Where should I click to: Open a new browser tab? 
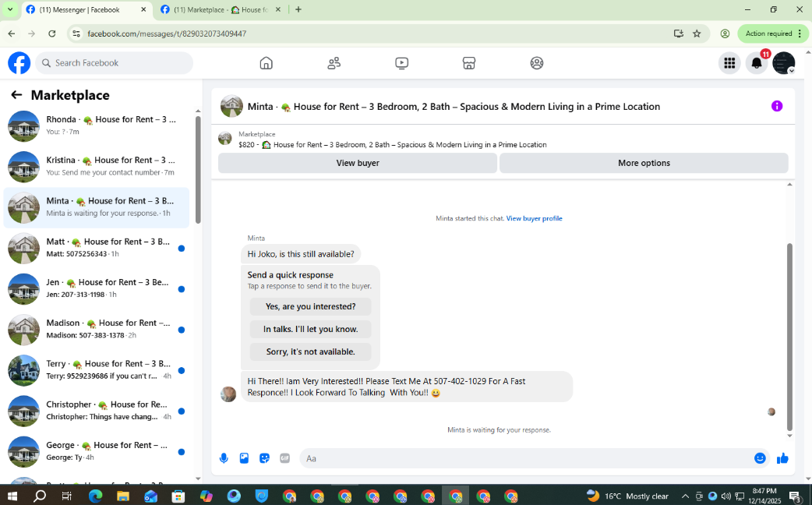click(298, 9)
